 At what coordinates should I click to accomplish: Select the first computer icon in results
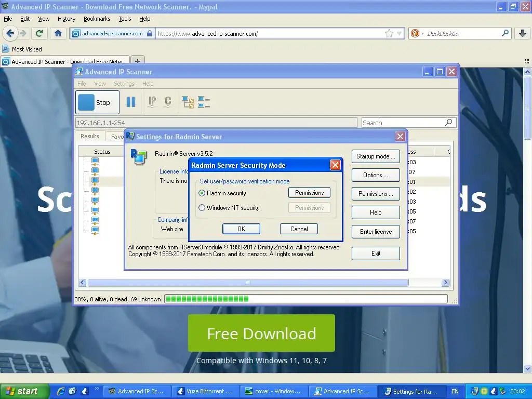click(x=95, y=161)
